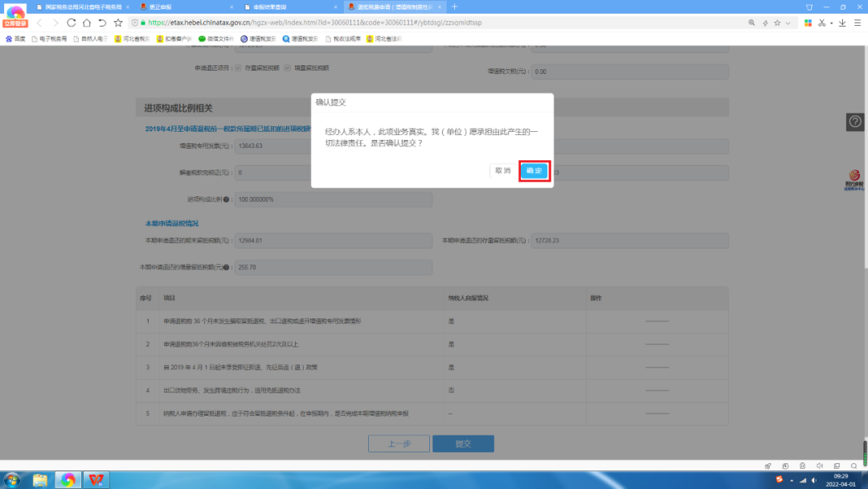Open the Windows Start button

(x=12, y=480)
